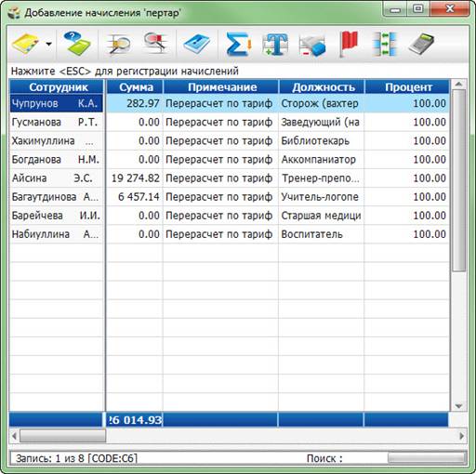The height and width of the screenshot is (474, 476).
Task: Click the blue sigma sum icon
Action: [x=238, y=44]
